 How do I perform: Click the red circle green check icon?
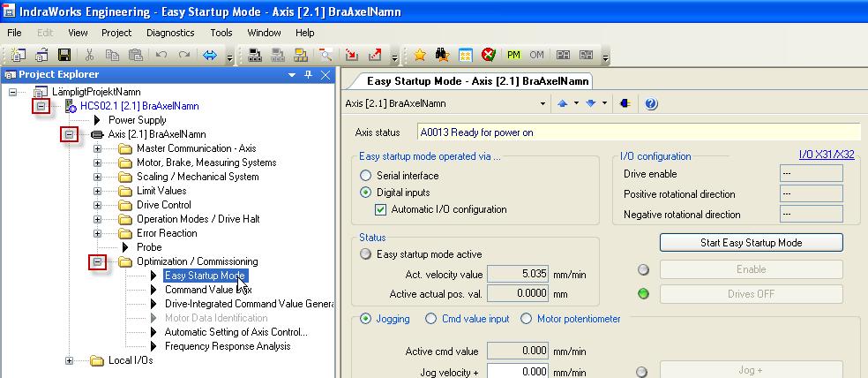click(x=489, y=55)
